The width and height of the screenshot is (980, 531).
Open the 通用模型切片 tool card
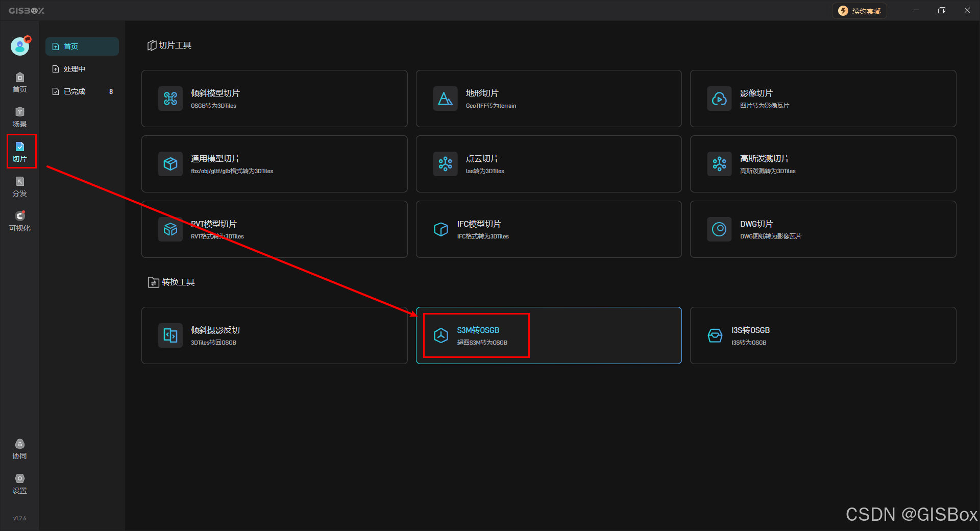[275, 164]
